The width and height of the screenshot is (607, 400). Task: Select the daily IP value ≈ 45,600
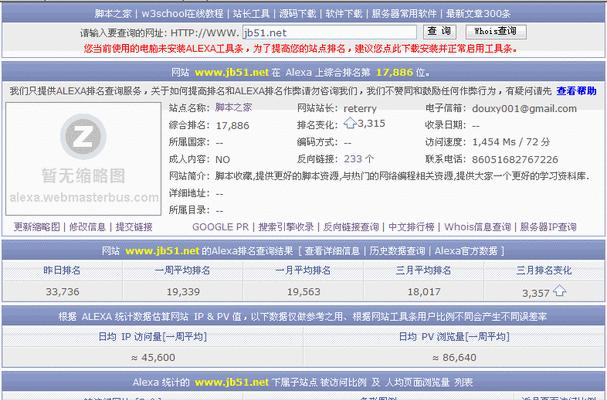click(153, 357)
